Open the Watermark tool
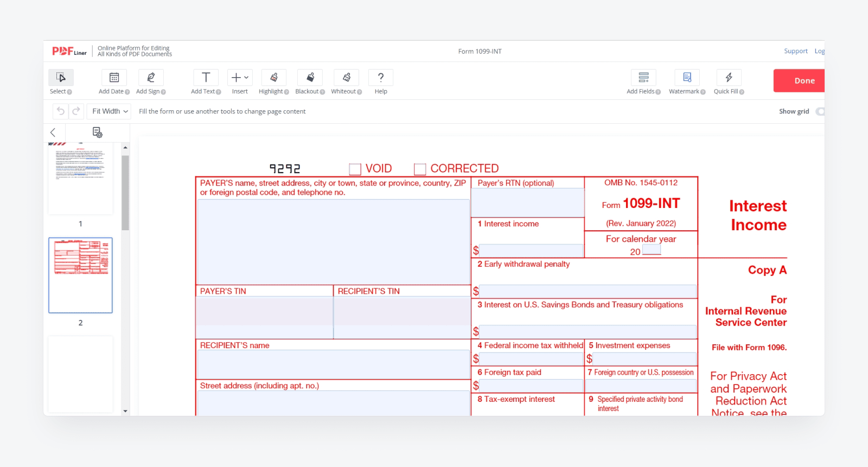This screenshot has width=868, height=467. [687, 78]
